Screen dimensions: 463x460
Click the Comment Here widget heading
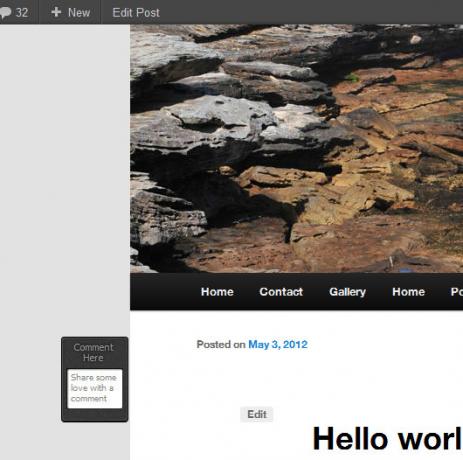point(93,352)
